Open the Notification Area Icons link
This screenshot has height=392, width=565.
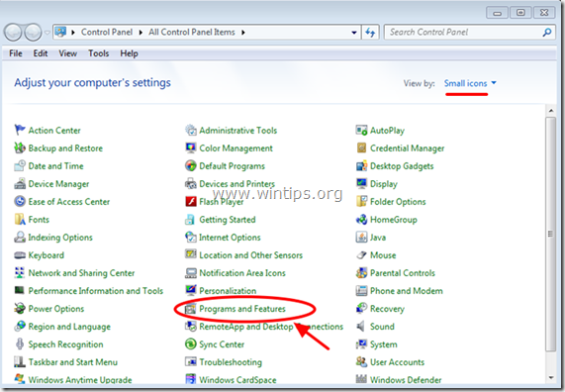242,273
